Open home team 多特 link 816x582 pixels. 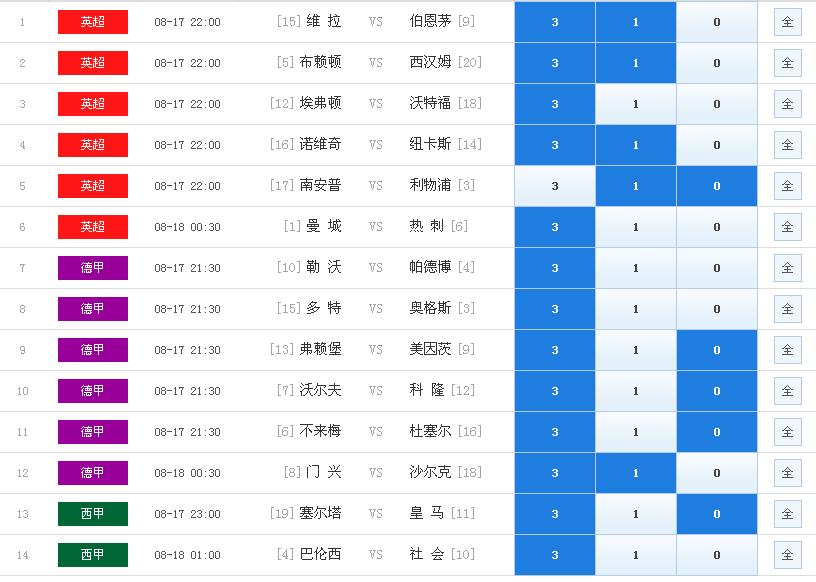coord(324,308)
